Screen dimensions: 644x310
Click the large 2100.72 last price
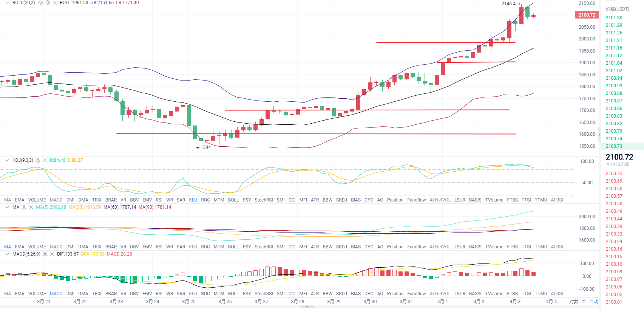[619, 157]
